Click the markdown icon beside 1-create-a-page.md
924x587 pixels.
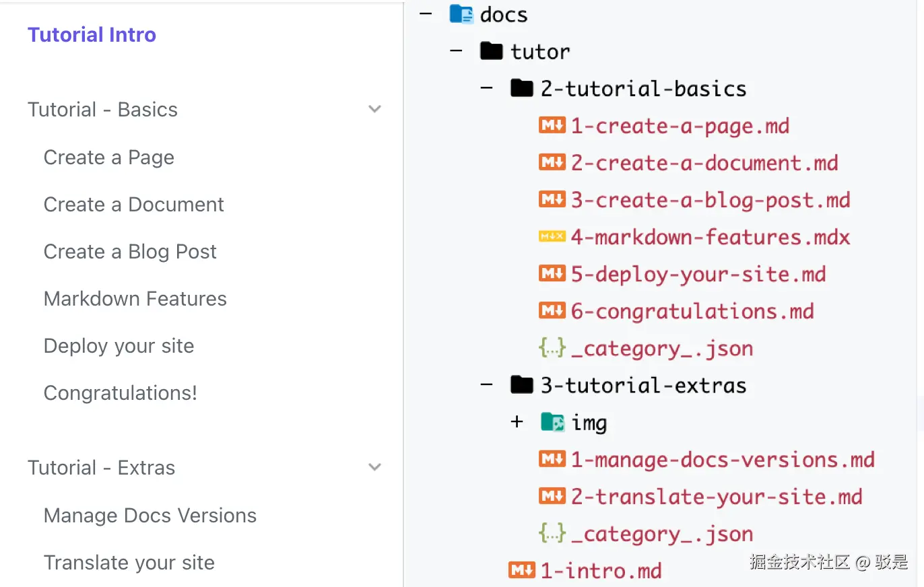(552, 125)
